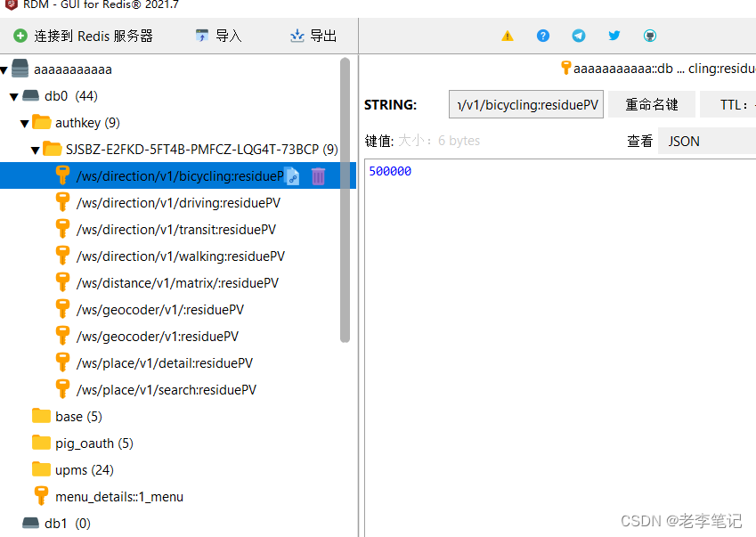The image size is (756, 537).
Task: Open the Twitter bird icon
Action: (x=614, y=36)
